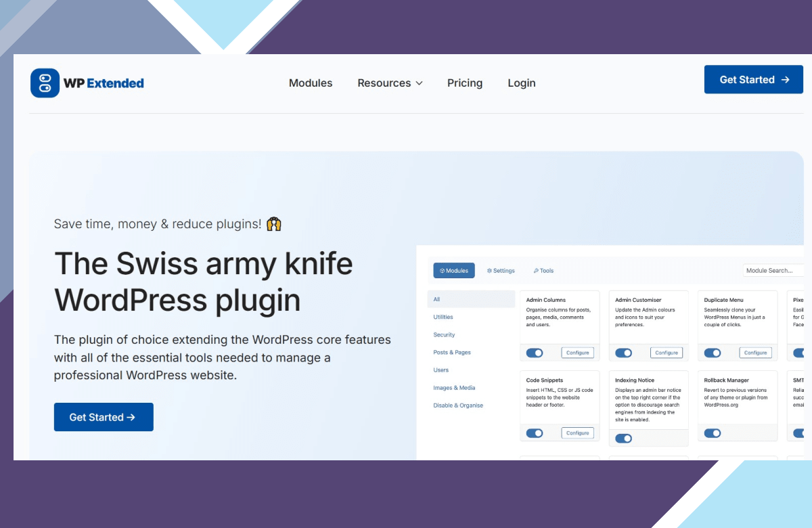The height and width of the screenshot is (528, 812).
Task: Click the header Get Started button
Action: click(x=754, y=80)
